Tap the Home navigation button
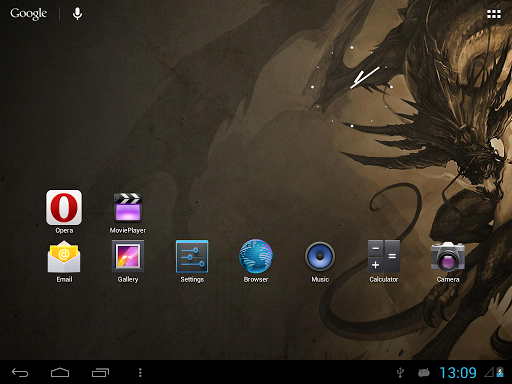The image size is (512, 384). pos(60,372)
